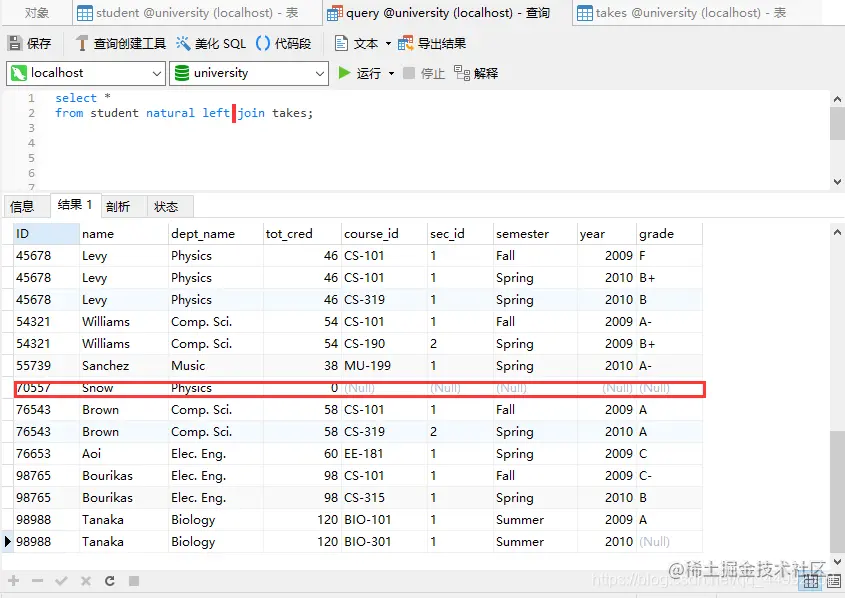845x598 pixels.
Task: Click the results grid scrollbar up arrow
Action: [837, 233]
